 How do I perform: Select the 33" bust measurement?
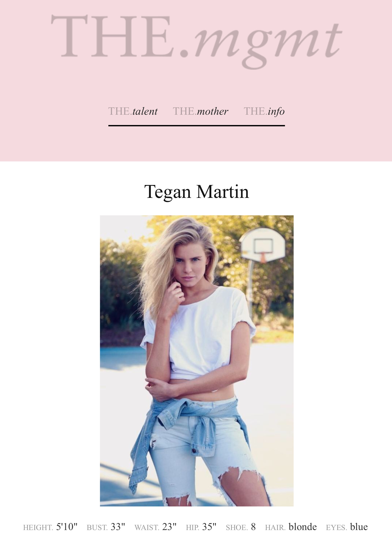(118, 527)
